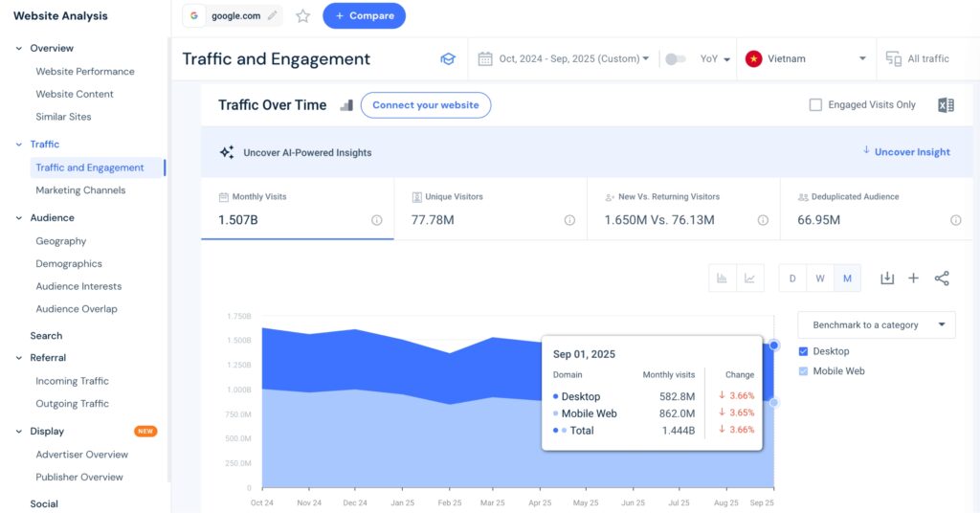This screenshot has width=980, height=513.
Task: Open the graduation cap learning icon
Action: pos(447,59)
